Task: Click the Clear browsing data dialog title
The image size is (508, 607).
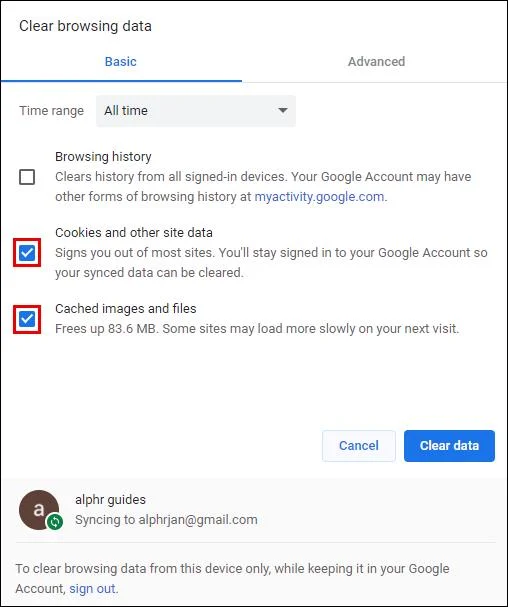Action: 85,26
